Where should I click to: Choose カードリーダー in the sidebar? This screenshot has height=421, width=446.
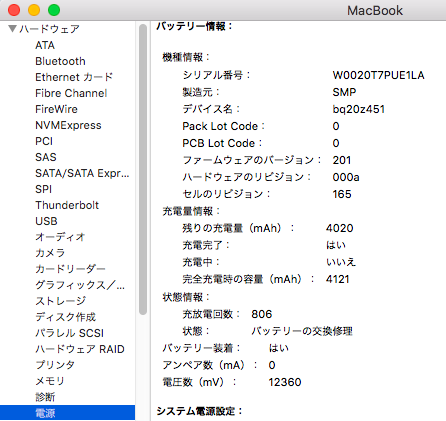click(x=70, y=269)
